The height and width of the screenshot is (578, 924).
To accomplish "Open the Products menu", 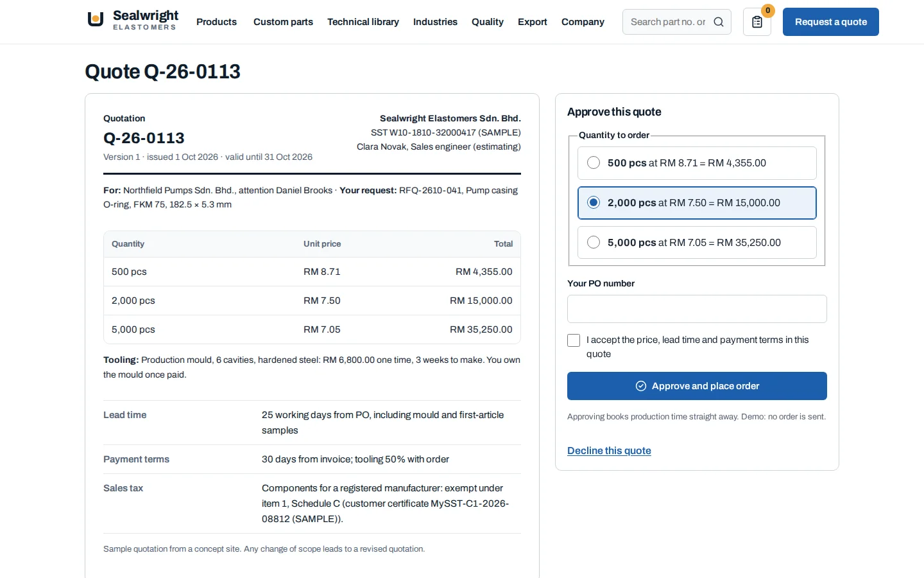I will [x=216, y=22].
